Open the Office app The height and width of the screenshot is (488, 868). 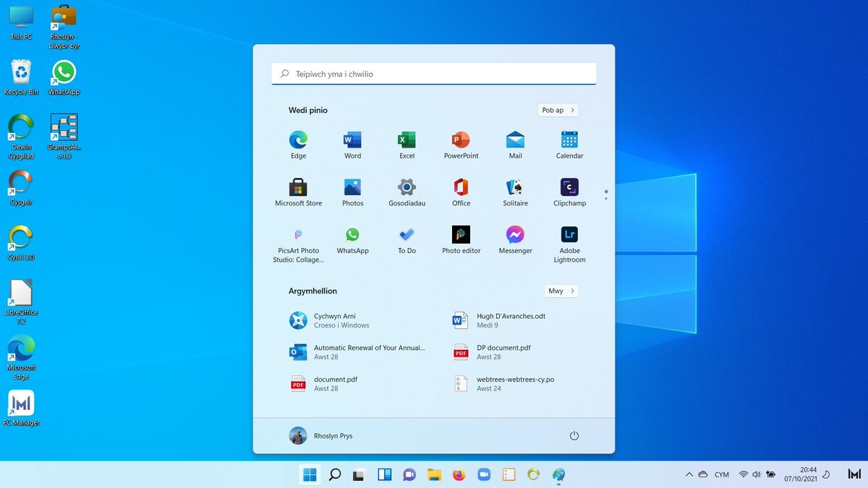point(461,192)
